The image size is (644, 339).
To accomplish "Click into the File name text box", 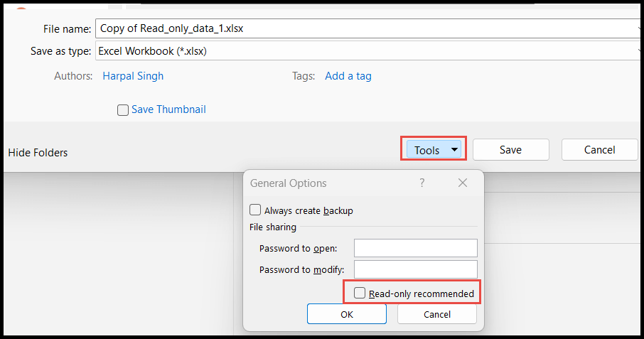I will (x=365, y=28).
